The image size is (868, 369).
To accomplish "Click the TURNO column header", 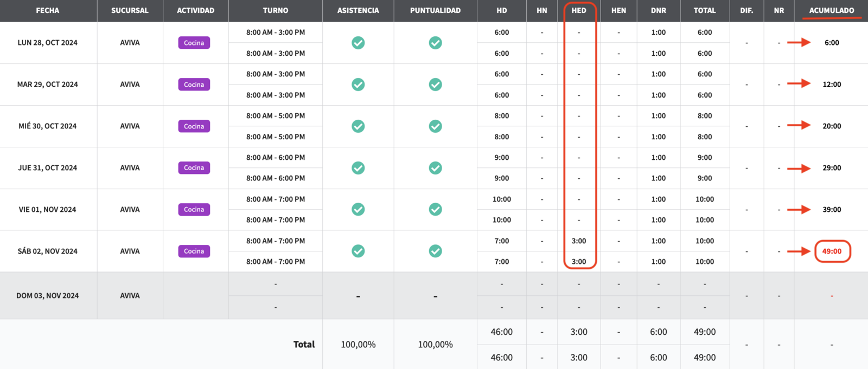I will point(276,10).
